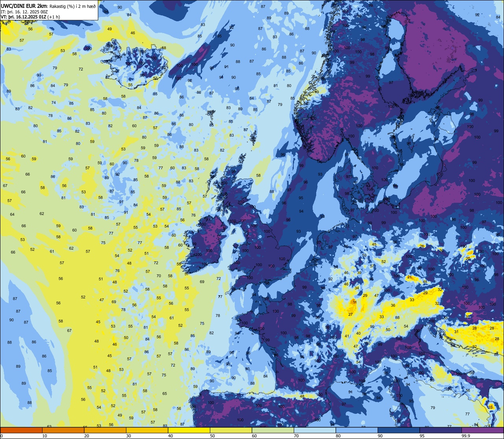The height and width of the screenshot is (439, 504).
Task: Click the 30–40 amber legend swatch
Action: tap(147, 430)
